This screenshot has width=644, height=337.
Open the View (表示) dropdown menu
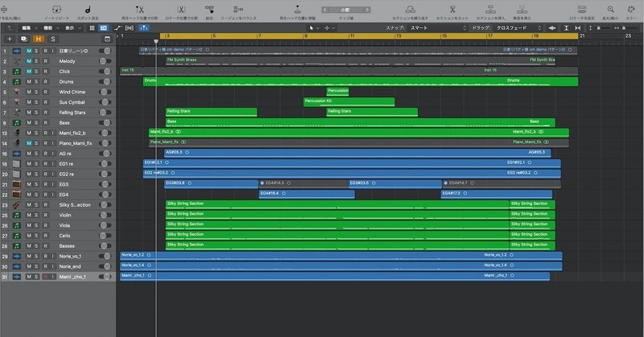tap(73, 28)
